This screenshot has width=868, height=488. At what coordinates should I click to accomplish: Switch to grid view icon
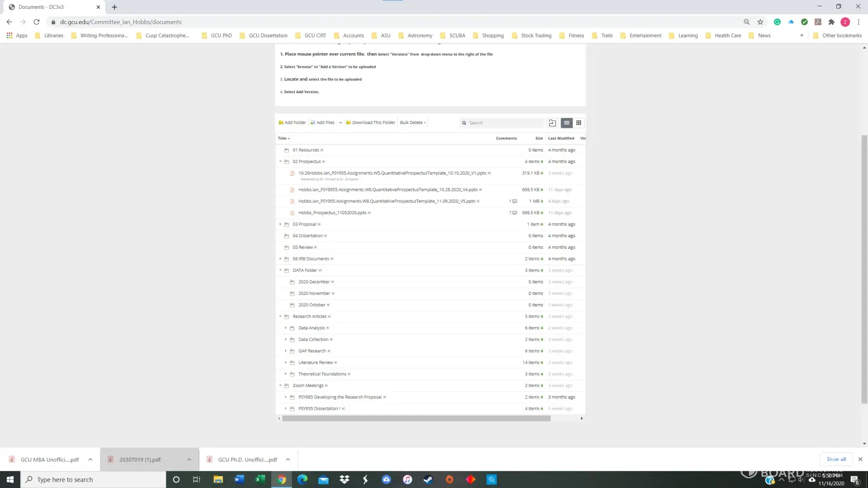(x=579, y=123)
